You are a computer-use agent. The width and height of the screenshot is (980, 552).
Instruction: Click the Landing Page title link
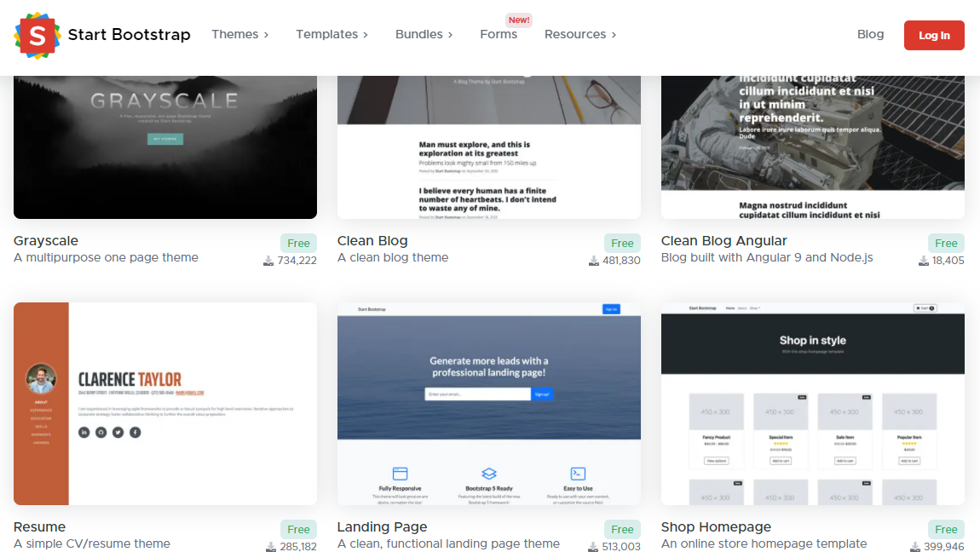click(x=382, y=527)
